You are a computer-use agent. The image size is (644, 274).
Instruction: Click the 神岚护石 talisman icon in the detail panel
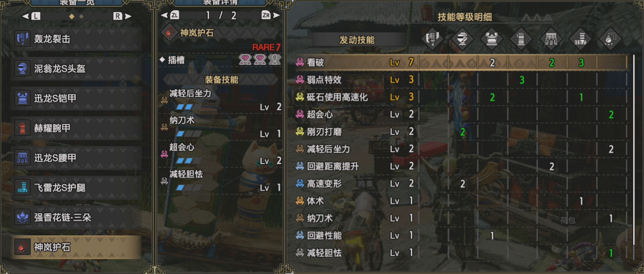click(x=169, y=33)
